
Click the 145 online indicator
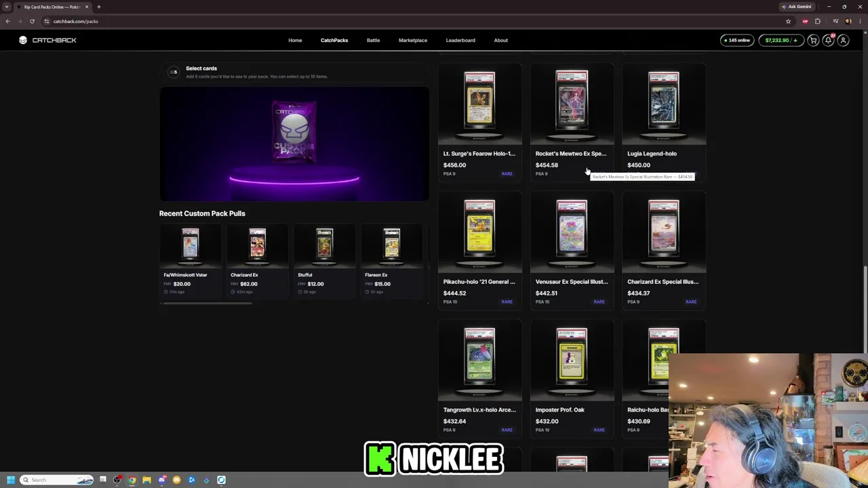(x=737, y=41)
